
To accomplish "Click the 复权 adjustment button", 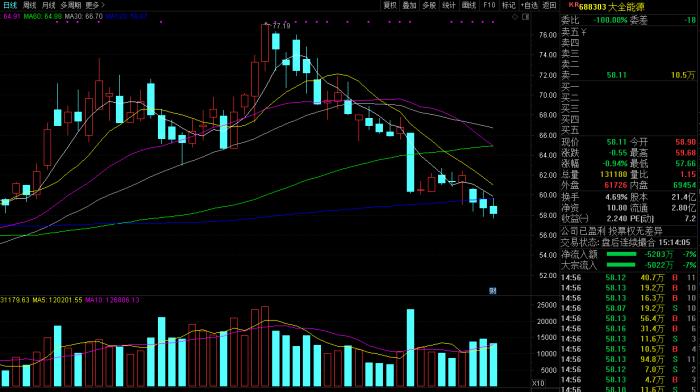I will [x=390, y=5].
